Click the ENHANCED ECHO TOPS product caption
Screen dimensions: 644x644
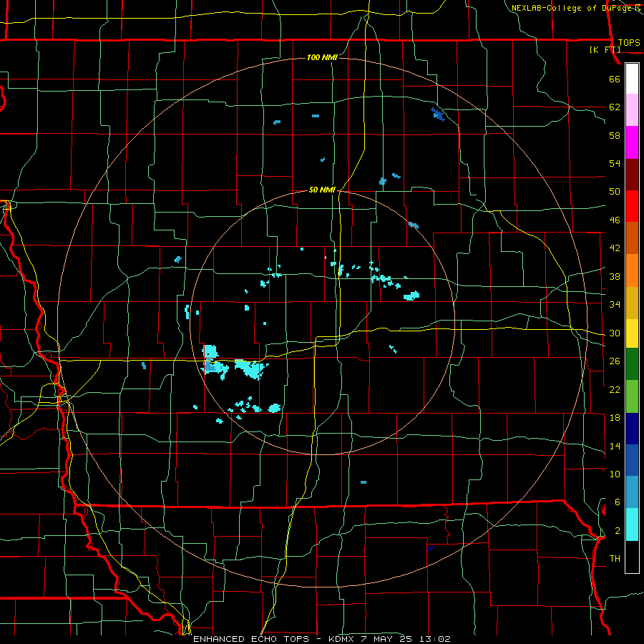pos(251,639)
